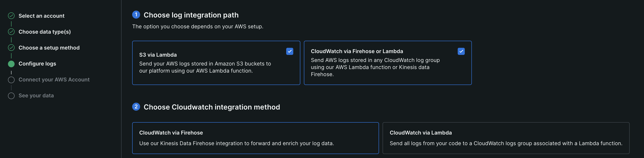
Task: Select the CloudWatch via Firehose option card
Action: pos(255,138)
